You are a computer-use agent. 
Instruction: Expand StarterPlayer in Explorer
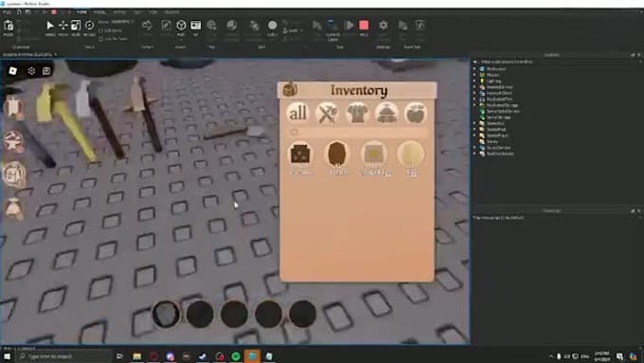click(474, 136)
